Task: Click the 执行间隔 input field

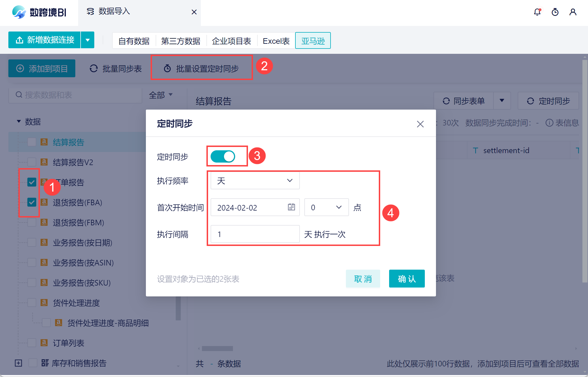Action: click(x=255, y=234)
